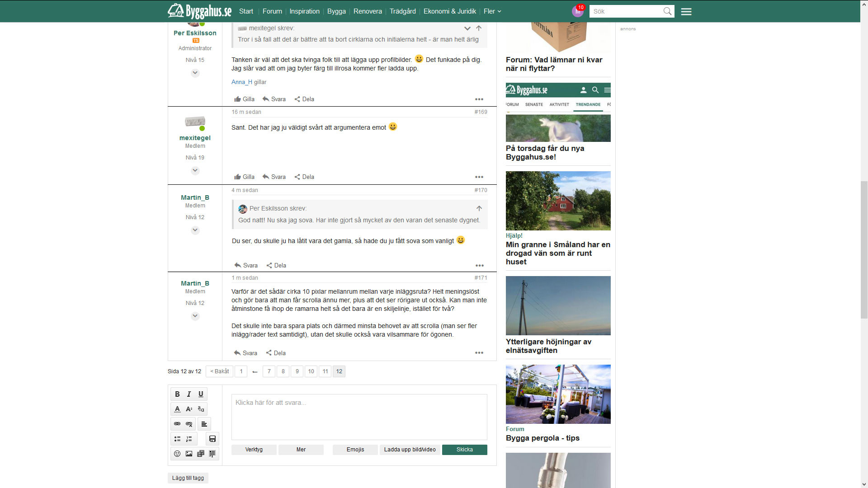Open the Fler dropdown menu
Screen dimensions: 868x488
click(x=492, y=11)
